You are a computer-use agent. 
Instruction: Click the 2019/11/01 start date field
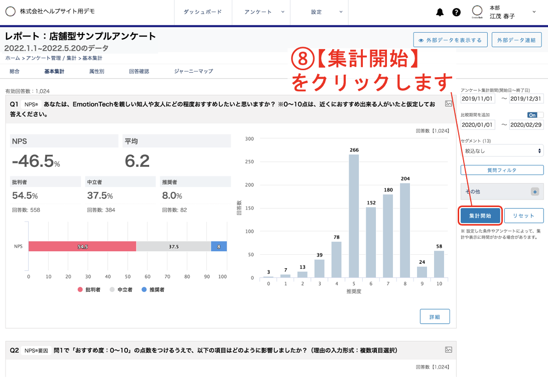[x=477, y=98]
